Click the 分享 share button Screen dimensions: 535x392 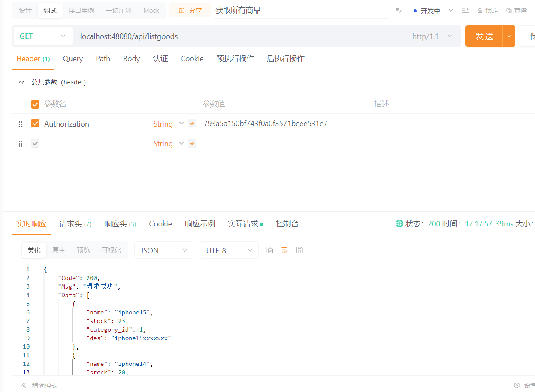click(x=190, y=11)
